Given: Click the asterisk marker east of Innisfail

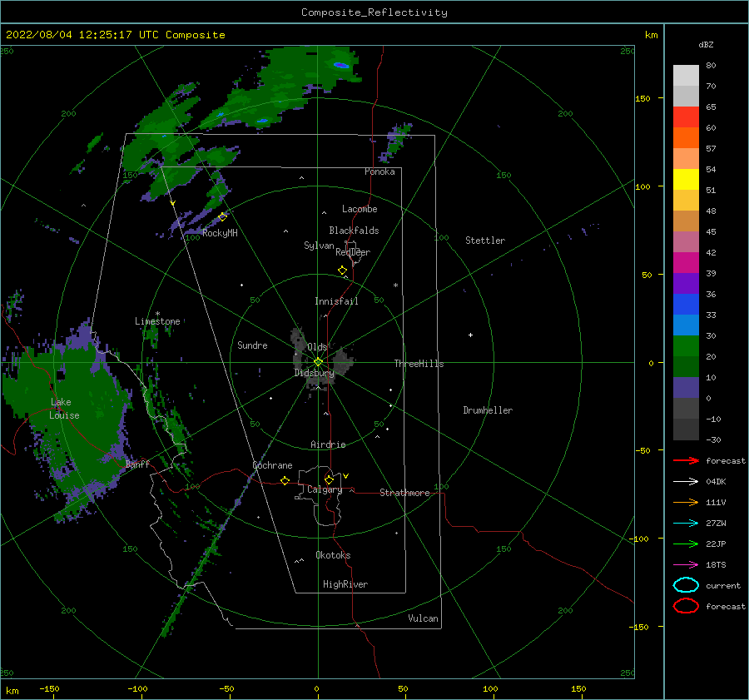Looking at the screenshot, I should click(x=395, y=285).
